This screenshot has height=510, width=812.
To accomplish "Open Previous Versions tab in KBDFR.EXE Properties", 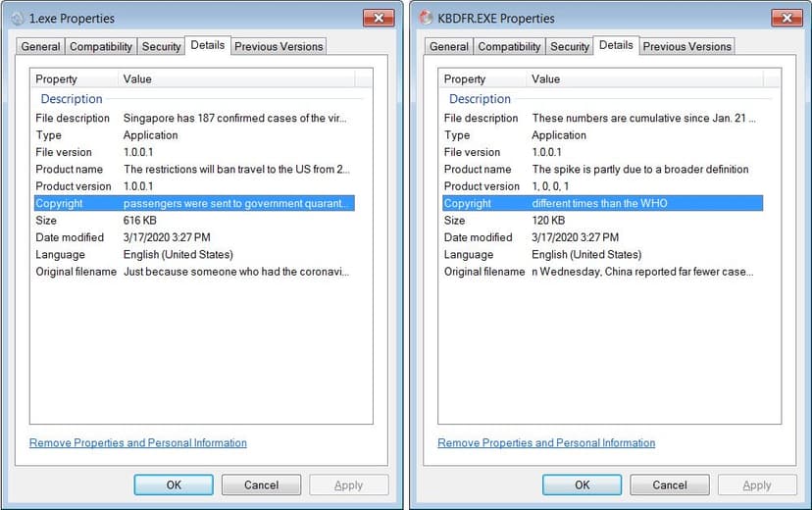I will [687, 47].
